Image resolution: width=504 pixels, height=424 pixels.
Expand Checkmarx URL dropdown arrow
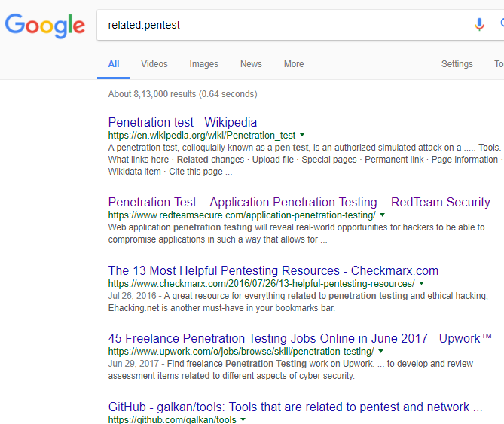coord(421,283)
